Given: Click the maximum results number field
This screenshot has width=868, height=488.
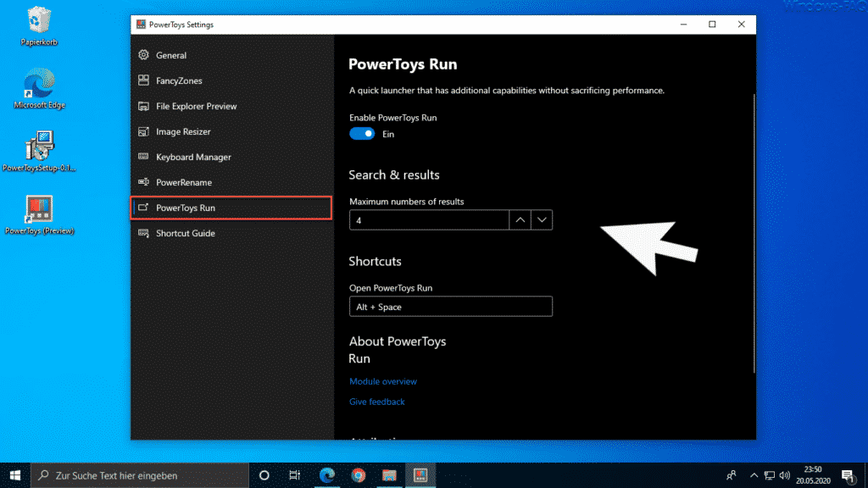Looking at the screenshot, I should pyautogui.click(x=429, y=220).
